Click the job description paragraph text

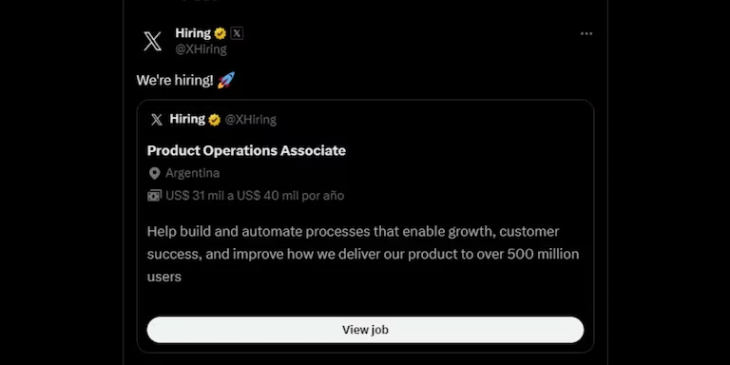click(363, 254)
